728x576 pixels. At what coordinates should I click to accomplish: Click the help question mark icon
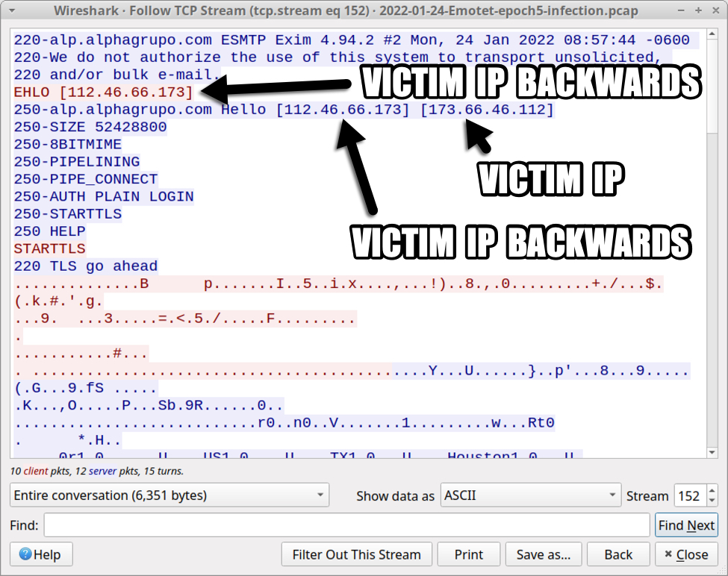[x=25, y=554]
